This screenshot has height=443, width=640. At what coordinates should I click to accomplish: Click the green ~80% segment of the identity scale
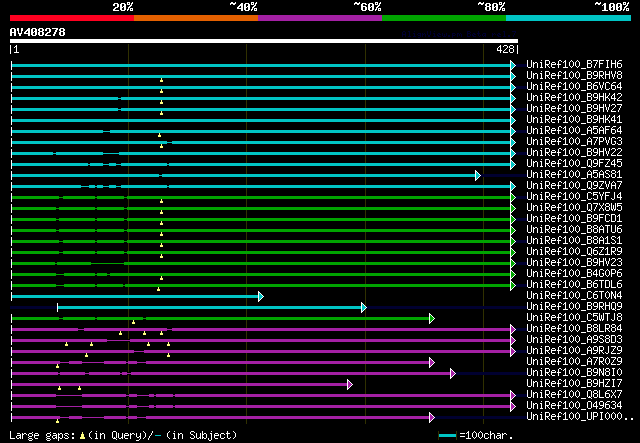444,18
